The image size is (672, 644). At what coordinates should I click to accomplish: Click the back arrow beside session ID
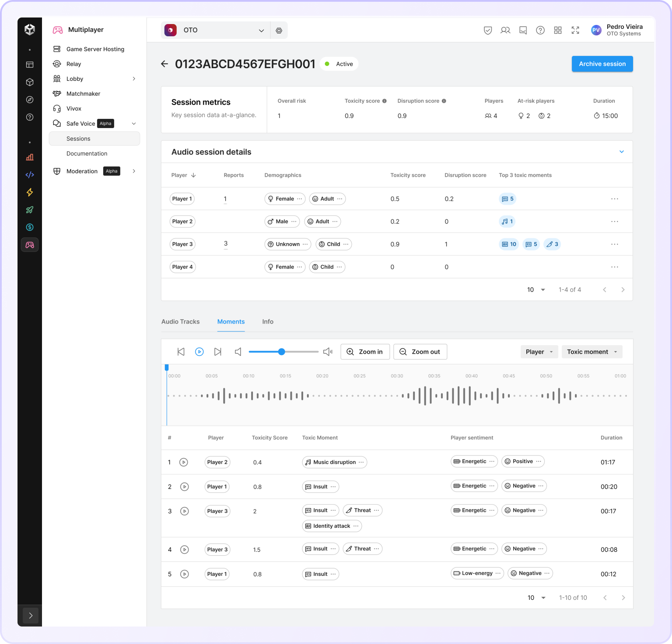coord(164,64)
